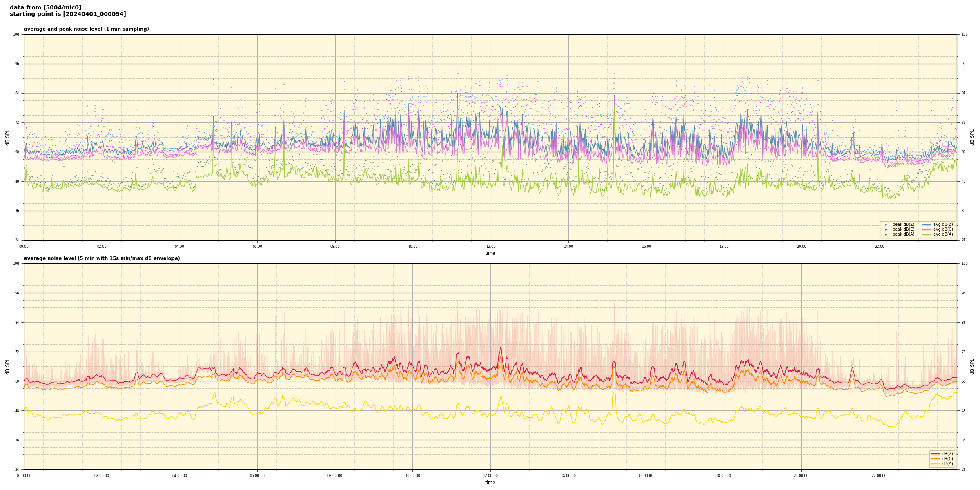The width and height of the screenshot is (980, 490).
Task: Click the upper chart's 'time' x-axis label
Action: click(490, 253)
